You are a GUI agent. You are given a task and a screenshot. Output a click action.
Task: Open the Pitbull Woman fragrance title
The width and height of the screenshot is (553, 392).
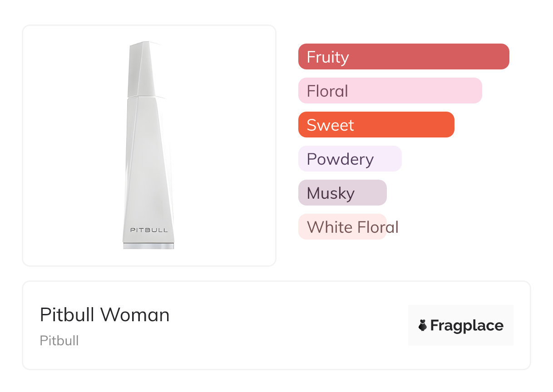105,315
